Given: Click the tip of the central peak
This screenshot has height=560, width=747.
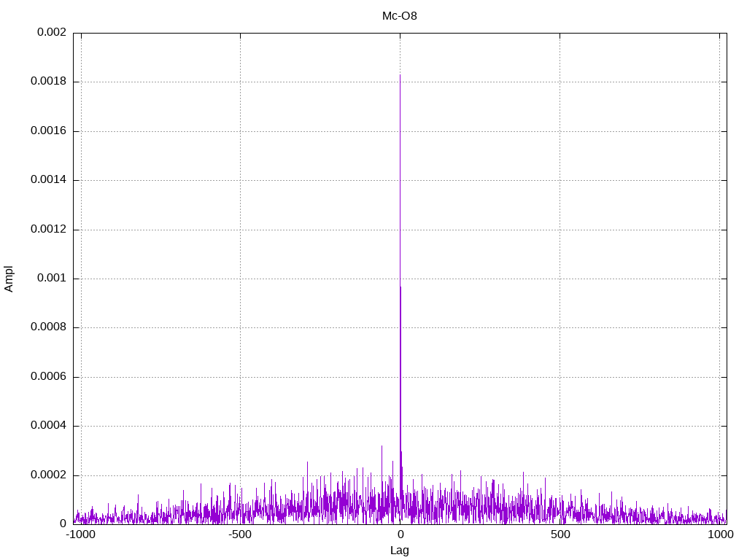Looking at the screenshot, I should 400,75.
